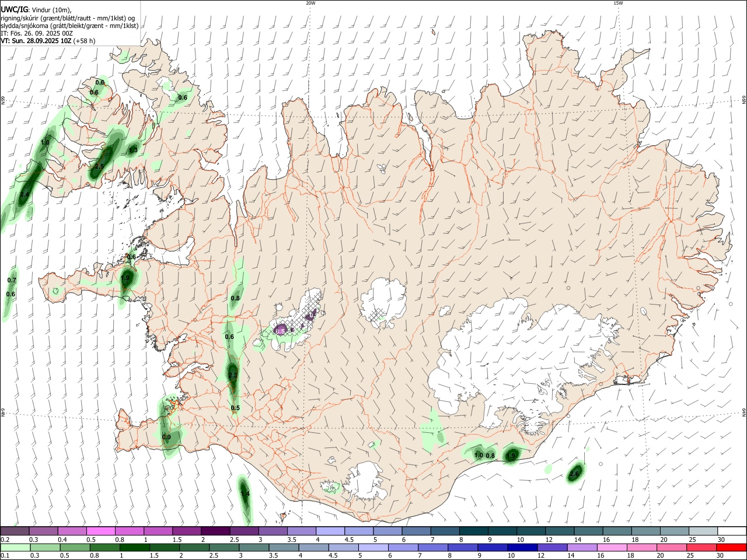Click the 2.3 precipitation value

tap(233, 375)
